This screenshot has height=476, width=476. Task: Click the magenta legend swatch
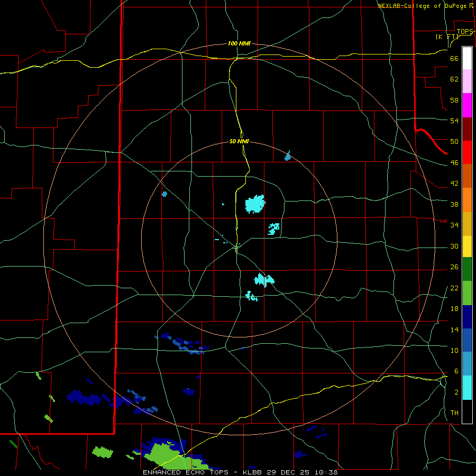tap(467, 105)
